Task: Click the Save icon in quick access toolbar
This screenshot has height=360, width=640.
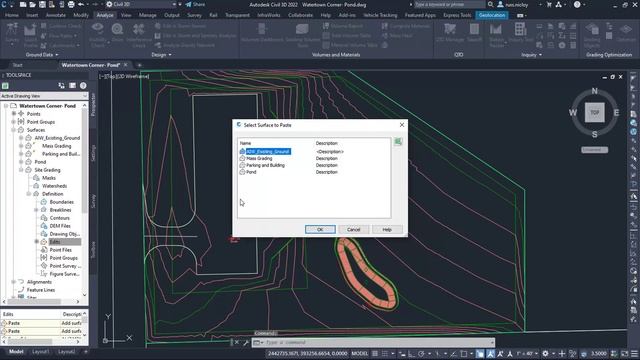Action: (42, 4)
